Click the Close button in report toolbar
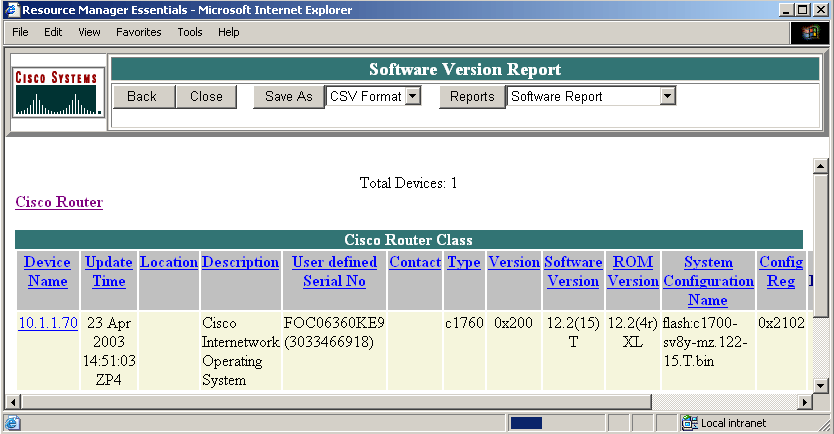Image resolution: width=834 pixels, height=434 pixels. [x=206, y=96]
